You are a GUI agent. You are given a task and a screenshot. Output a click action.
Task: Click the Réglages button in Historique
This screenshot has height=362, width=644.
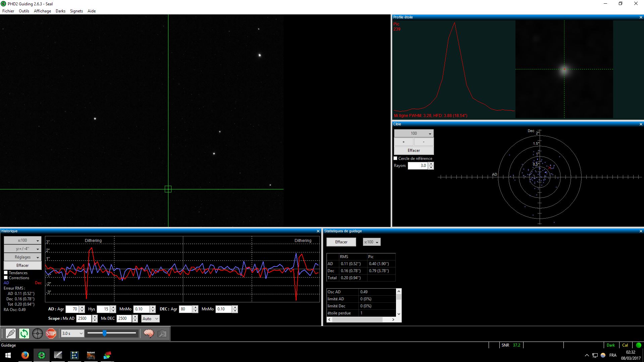(x=22, y=257)
